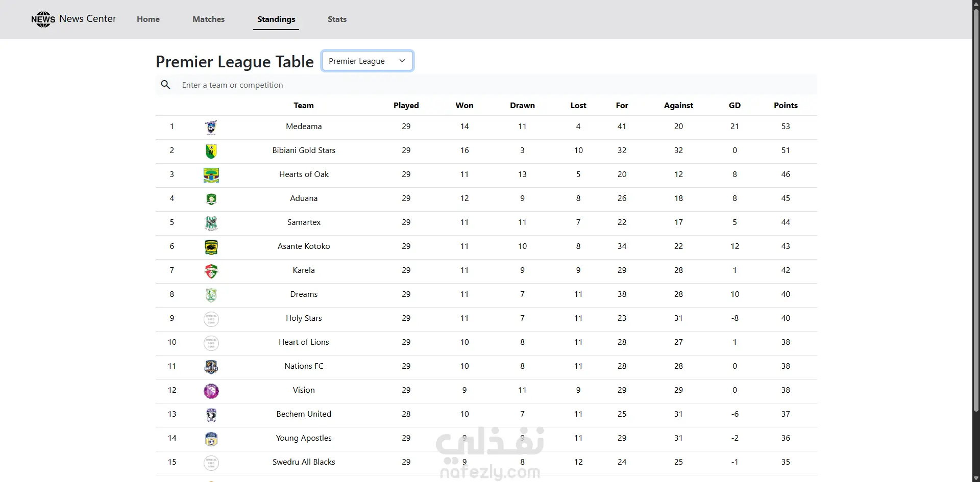Focus the team or competition search field

pos(495,85)
